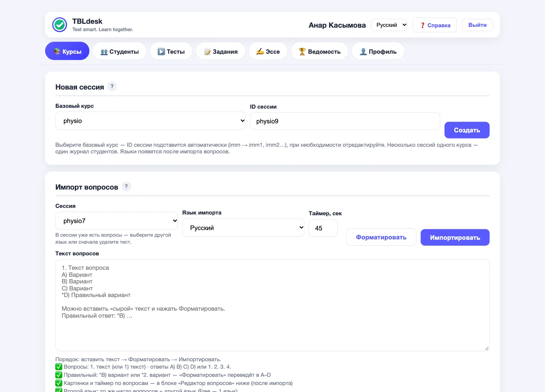Switch to the Эссе tab
Image resolution: width=545 pixels, height=392 pixels.
268,51
